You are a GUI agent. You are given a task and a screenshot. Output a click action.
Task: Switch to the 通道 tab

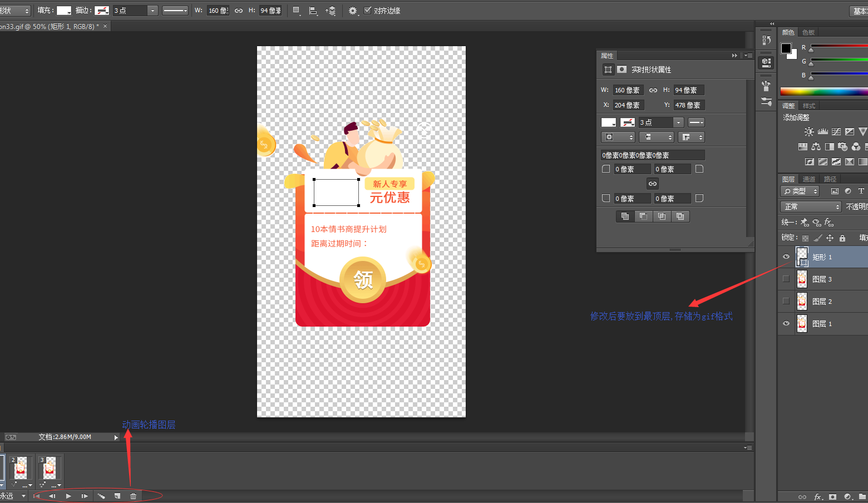click(809, 179)
